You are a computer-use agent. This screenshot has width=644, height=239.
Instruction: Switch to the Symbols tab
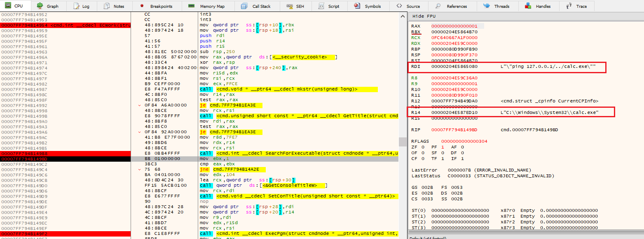point(368,6)
